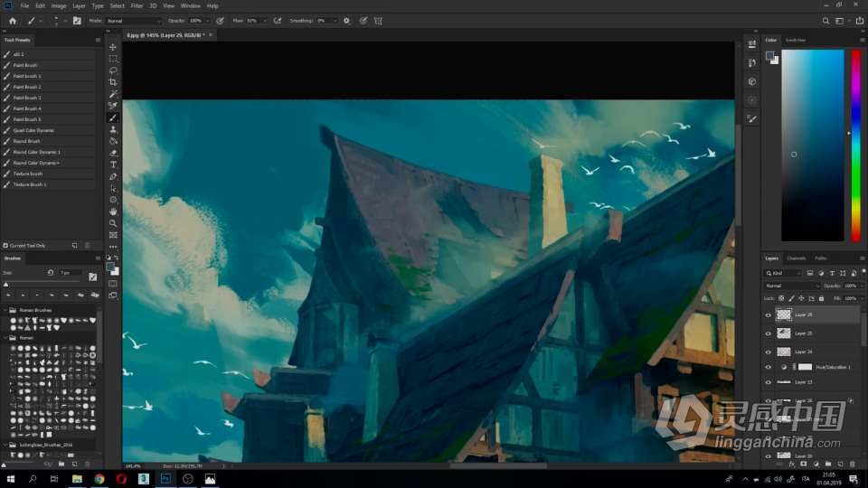This screenshot has height=488, width=868.
Task: Click the Windows Start button
Action: pos(10,479)
